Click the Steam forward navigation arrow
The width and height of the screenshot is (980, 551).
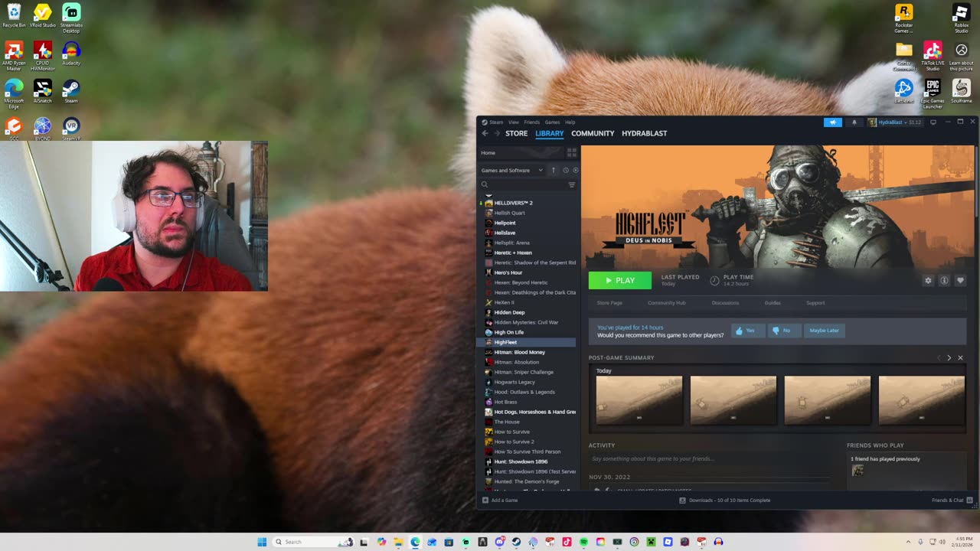(496, 133)
